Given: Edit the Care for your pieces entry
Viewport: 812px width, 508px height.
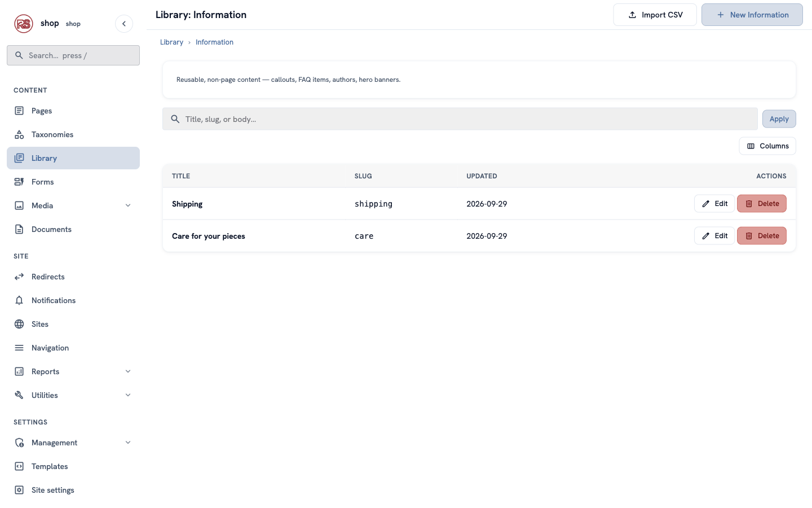Looking at the screenshot, I should [x=714, y=236].
